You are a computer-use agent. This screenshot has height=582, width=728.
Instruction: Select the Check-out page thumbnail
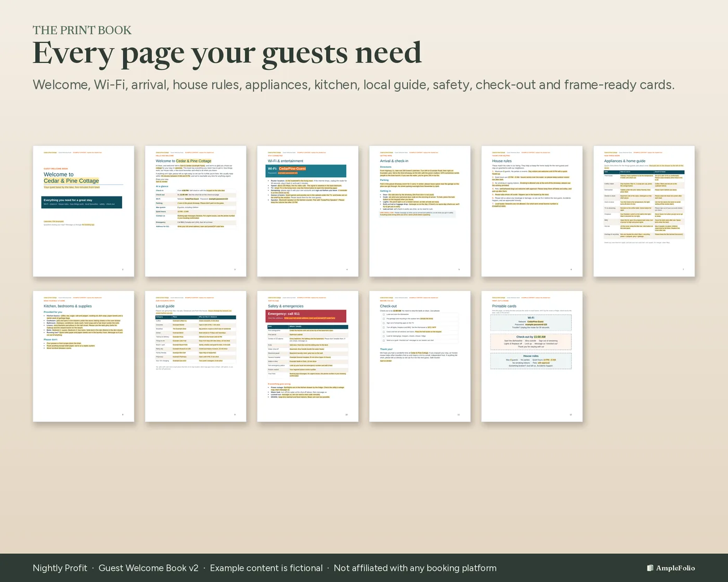tap(420, 356)
